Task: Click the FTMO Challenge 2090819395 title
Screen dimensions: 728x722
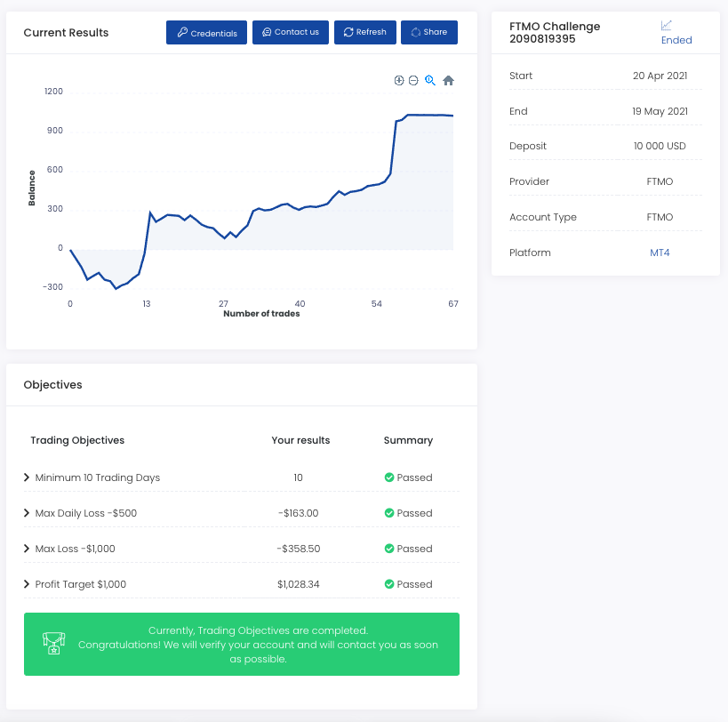Action: (x=555, y=33)
